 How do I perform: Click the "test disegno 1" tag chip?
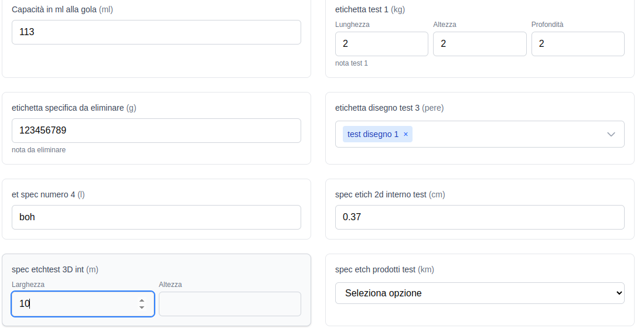click(373, 134)
